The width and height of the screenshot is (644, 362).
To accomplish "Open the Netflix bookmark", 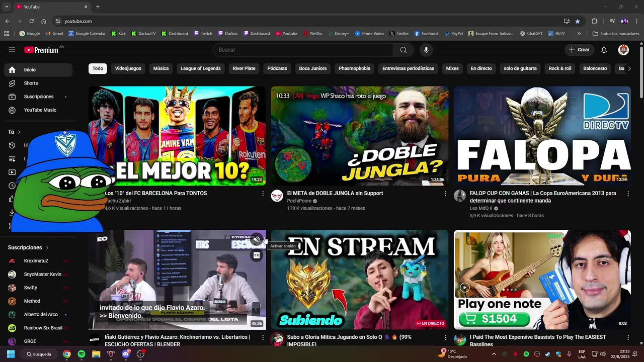I will tap(312, 34).
